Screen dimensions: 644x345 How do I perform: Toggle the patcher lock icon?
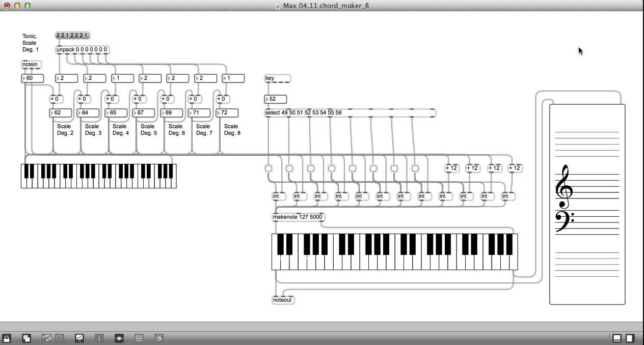click(x=6, y=338)
